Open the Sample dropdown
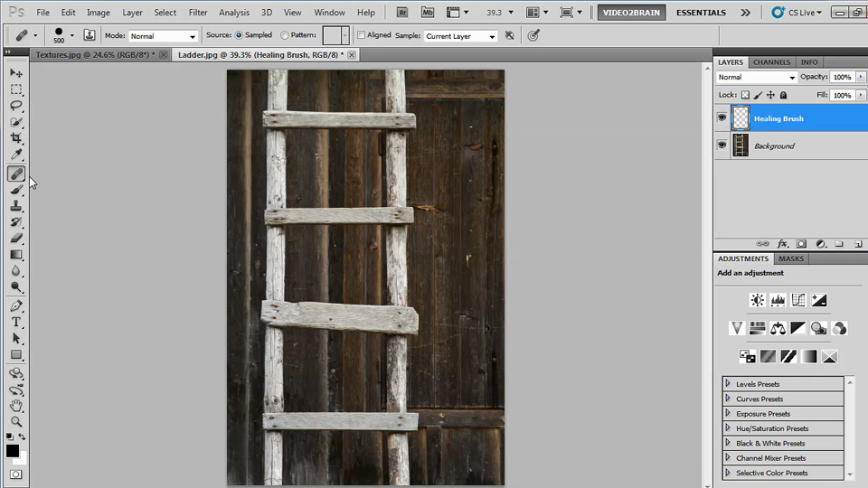This screenshot has width=868, height=488. click(x=460, y=36)
